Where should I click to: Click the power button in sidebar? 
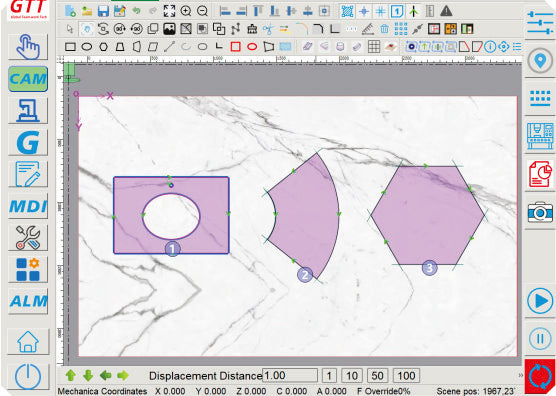tap(28, 377)
